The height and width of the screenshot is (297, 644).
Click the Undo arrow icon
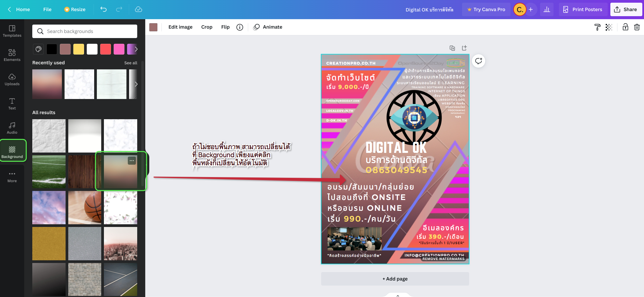coord(104,9)
